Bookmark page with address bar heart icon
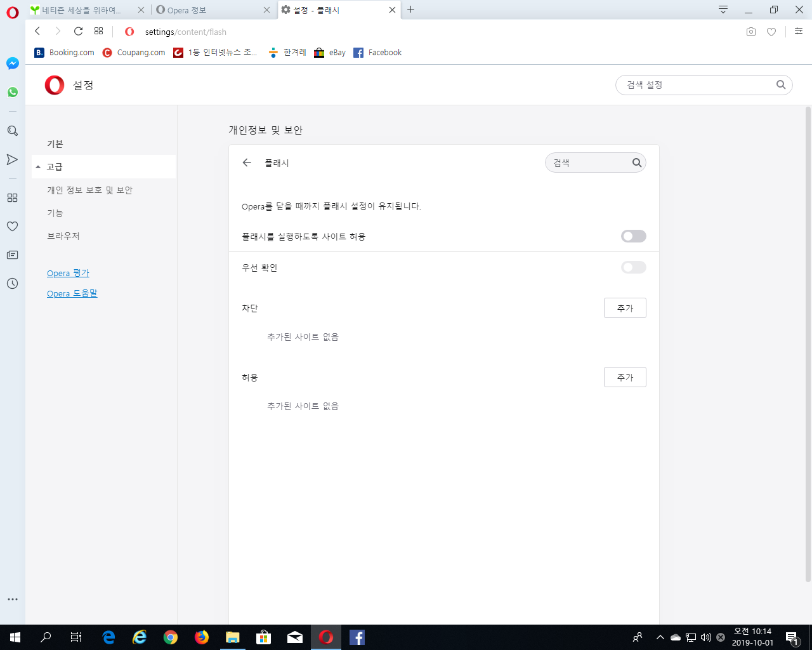 (771, 32)
